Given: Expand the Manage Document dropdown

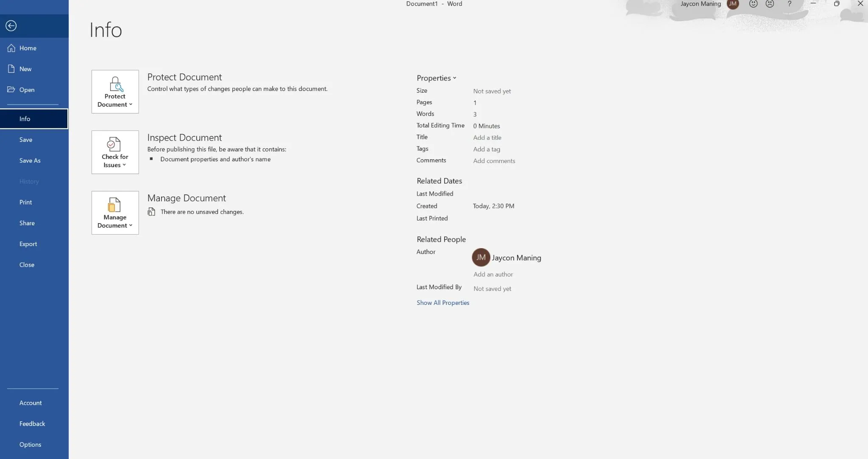Looking at the screenshot, I should (x=115, y=213).
